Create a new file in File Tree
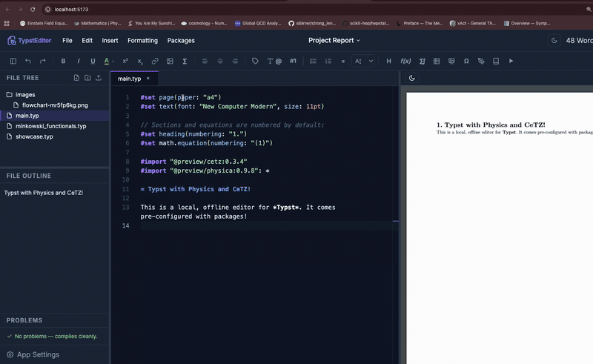The height and width of the screenshot is (364, 593). 76,78
